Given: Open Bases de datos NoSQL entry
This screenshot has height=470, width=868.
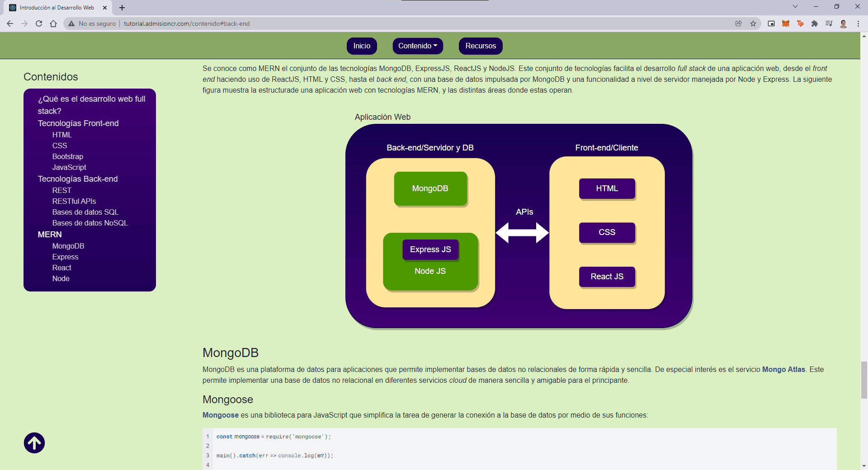Looking at the screenshot, I should (x=90, y=223).
